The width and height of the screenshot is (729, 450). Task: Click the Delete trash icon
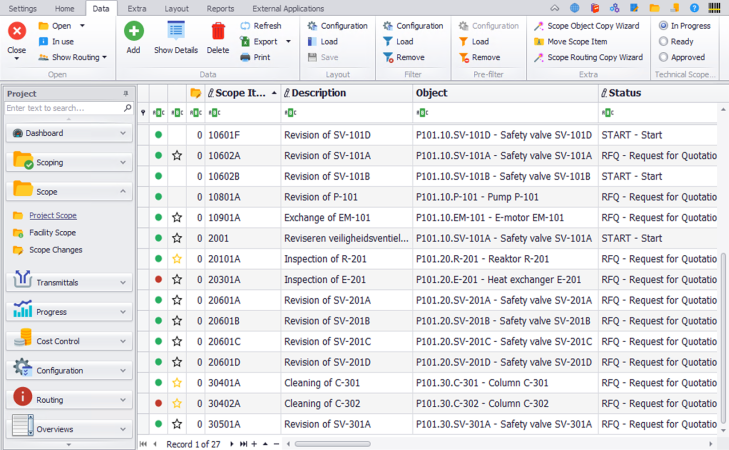pyautogui.click(x=217, y=31)
